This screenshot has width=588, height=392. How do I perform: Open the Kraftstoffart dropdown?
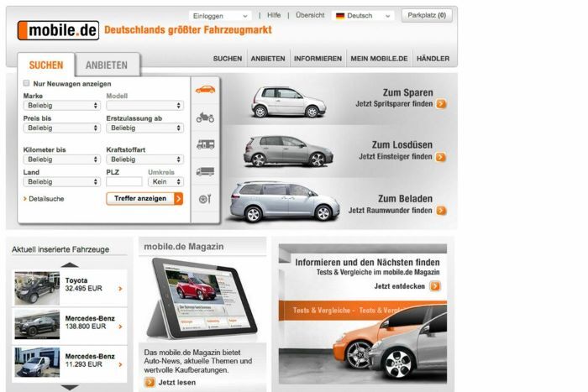click(145, 159)
